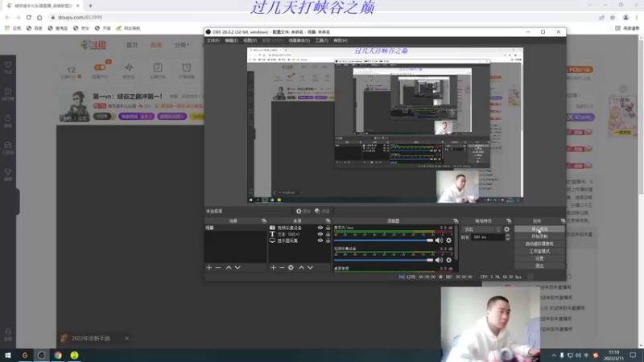Viewport: 644px width, 362px height.
Task: Move source up in Sources panel
Action: (301, 268)
